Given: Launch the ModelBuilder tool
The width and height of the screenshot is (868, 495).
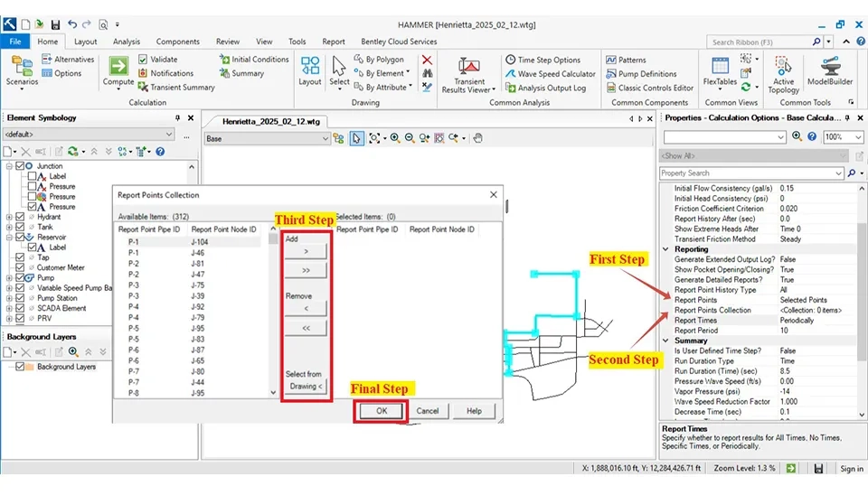Looking at the screenshot, I should (x=829, y=68).
